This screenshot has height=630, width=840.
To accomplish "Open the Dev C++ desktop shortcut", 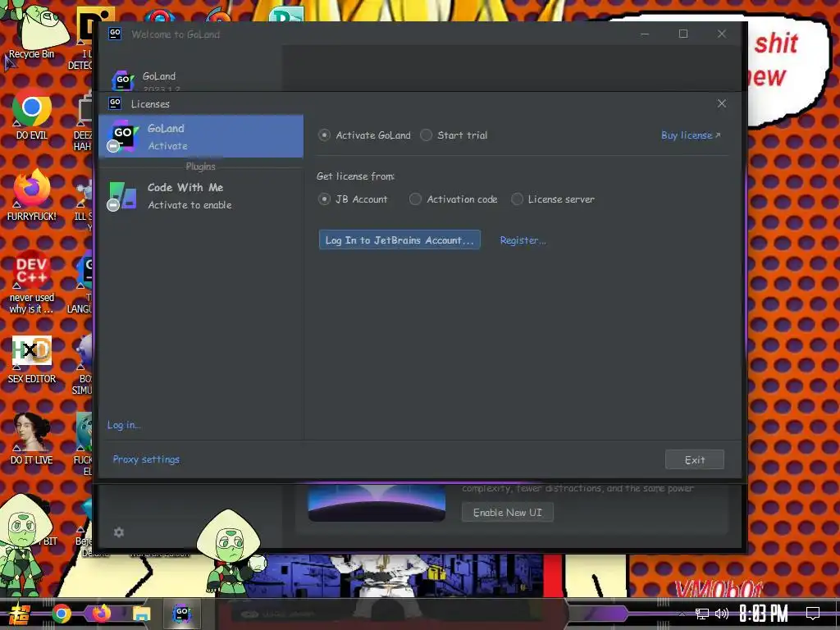I will pos(32,281).
